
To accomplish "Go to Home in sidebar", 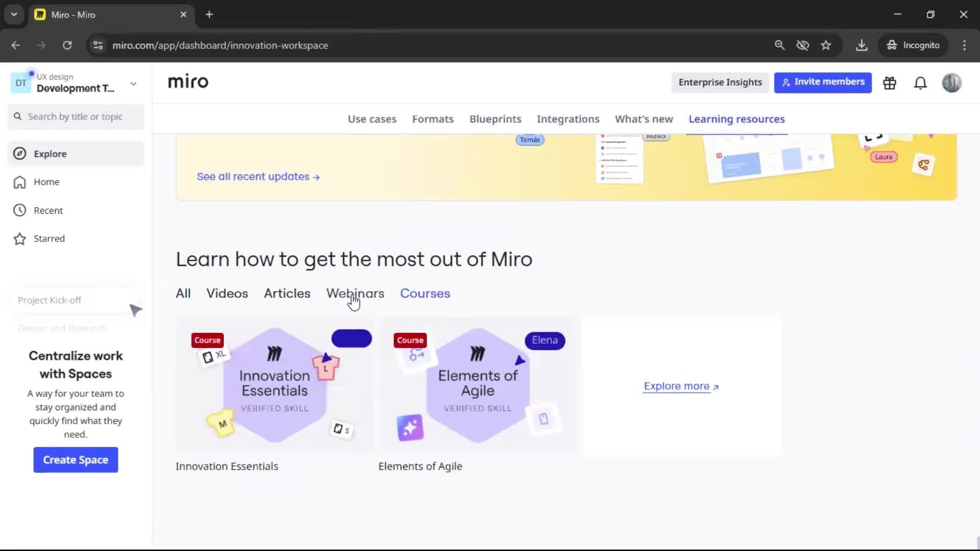I will click(x=76, y=182).
